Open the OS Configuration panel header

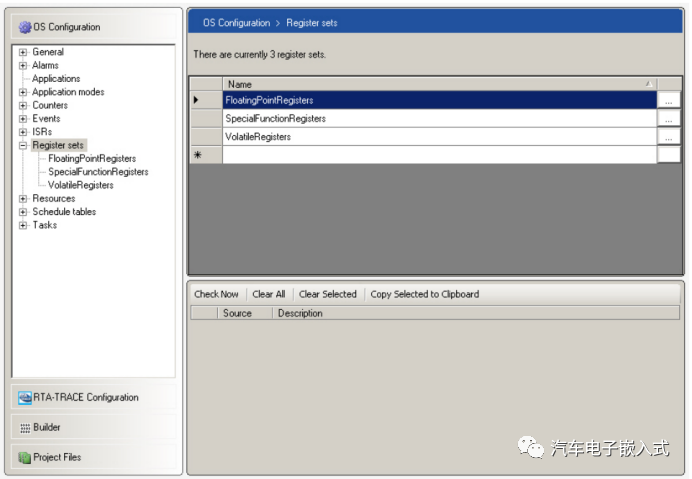pos(94,27)
